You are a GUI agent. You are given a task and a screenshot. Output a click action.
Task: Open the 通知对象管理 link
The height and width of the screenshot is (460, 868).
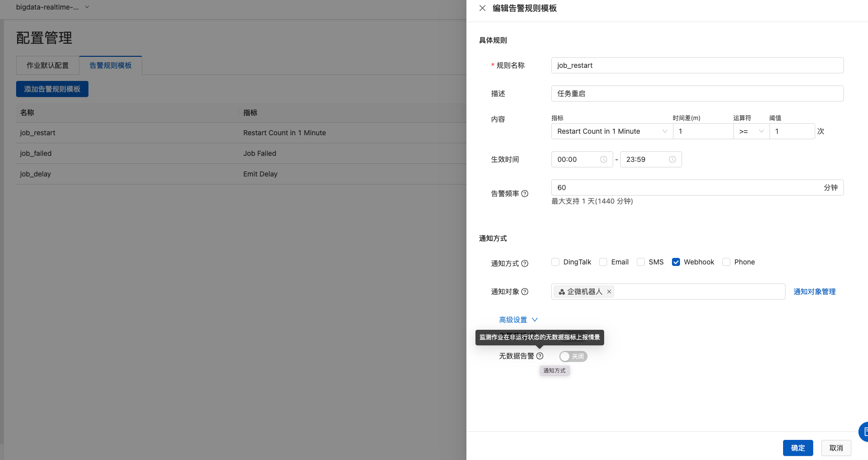815,292
